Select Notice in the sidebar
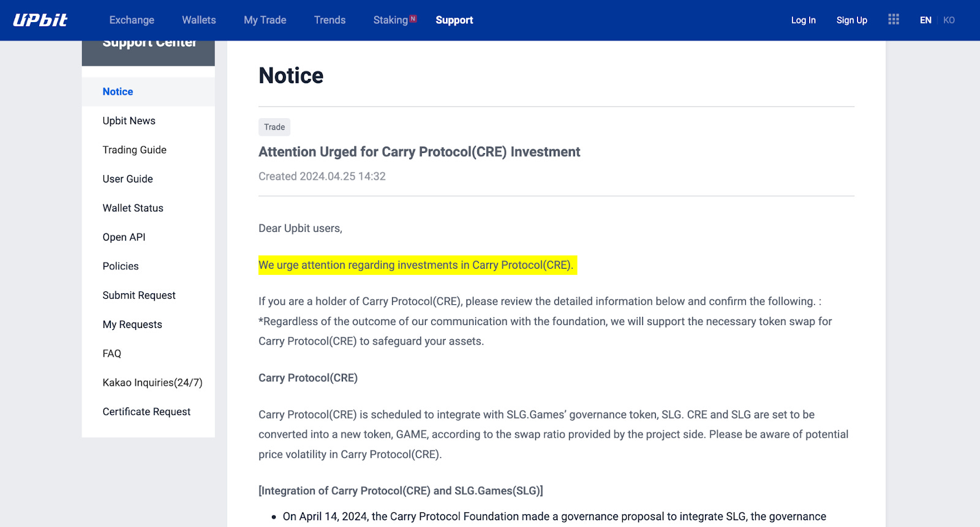This screenshot has height=527, width=980. click(x=148, y=92)
